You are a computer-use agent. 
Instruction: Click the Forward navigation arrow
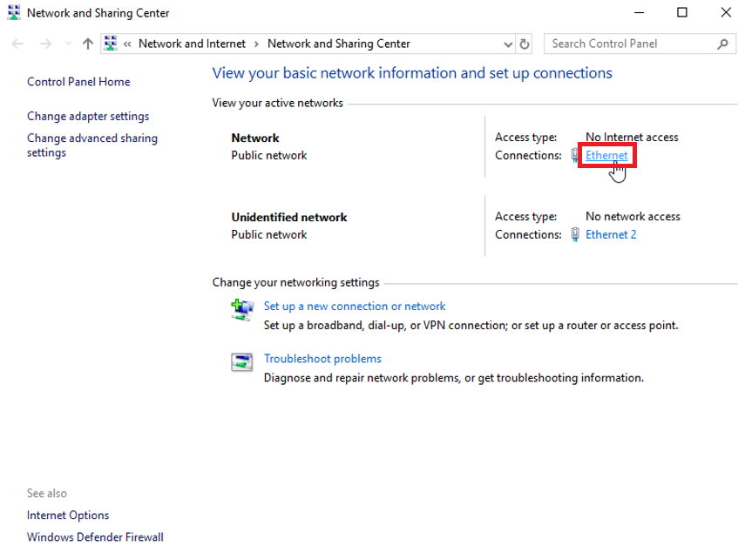[45, 44]
